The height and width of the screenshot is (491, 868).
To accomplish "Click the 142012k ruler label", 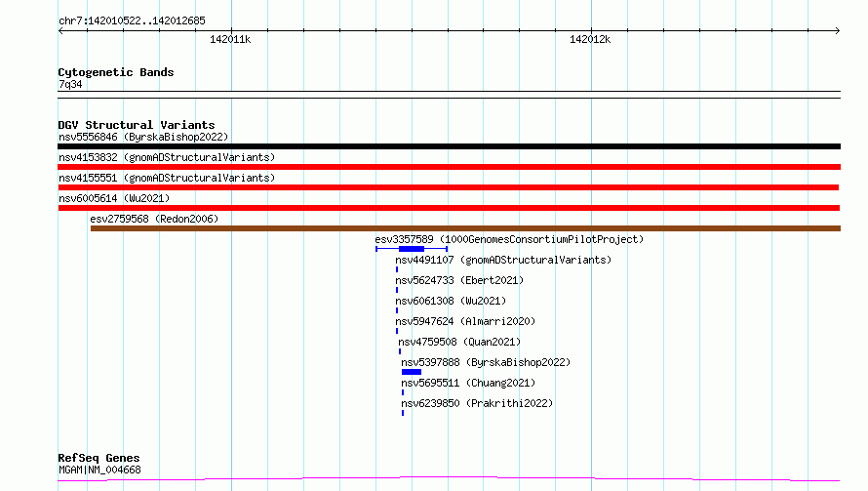I will (x=590, y=39).
